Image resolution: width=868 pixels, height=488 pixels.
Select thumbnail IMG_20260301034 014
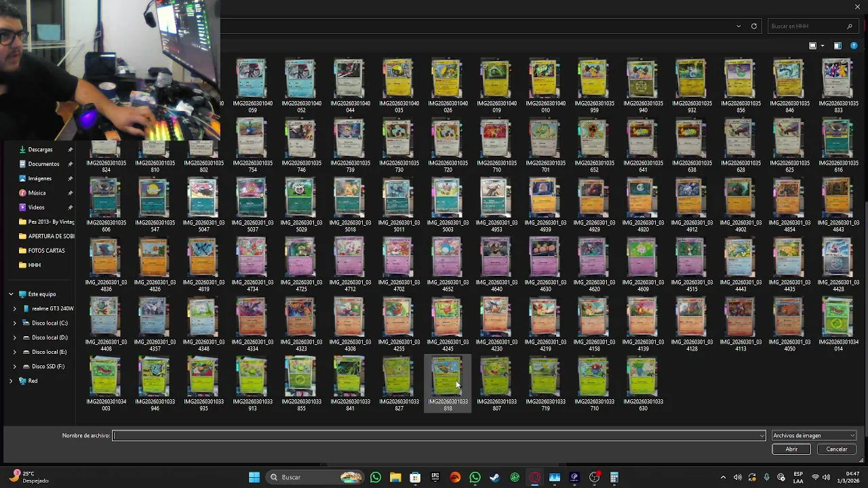[838, 325]
